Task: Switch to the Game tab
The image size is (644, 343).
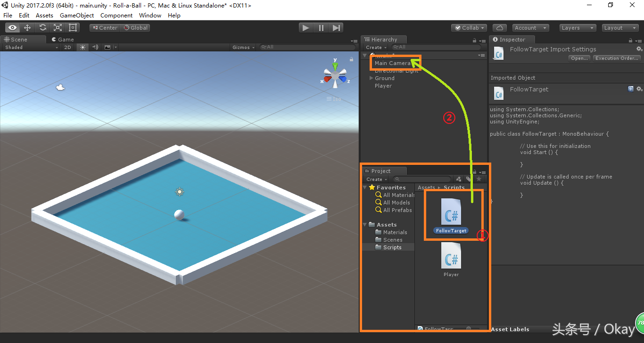Action: click(63, 40)
